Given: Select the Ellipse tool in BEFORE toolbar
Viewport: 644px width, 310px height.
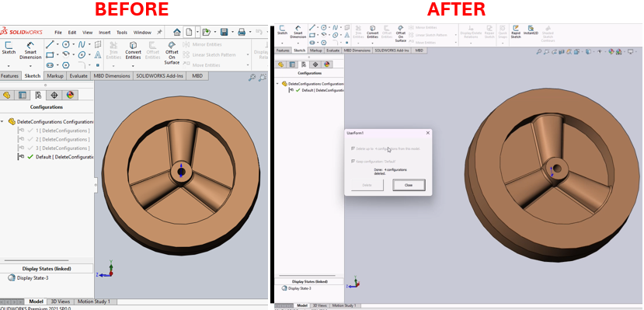Looking at the screenshot, I should click(82, 54).
